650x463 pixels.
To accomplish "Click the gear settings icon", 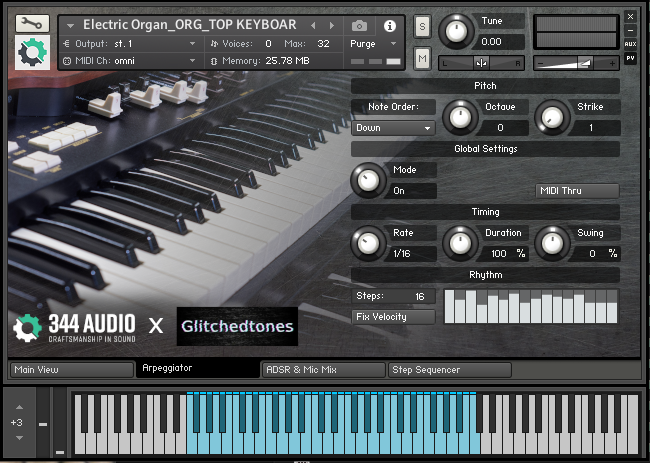I will tap(32, 53).
